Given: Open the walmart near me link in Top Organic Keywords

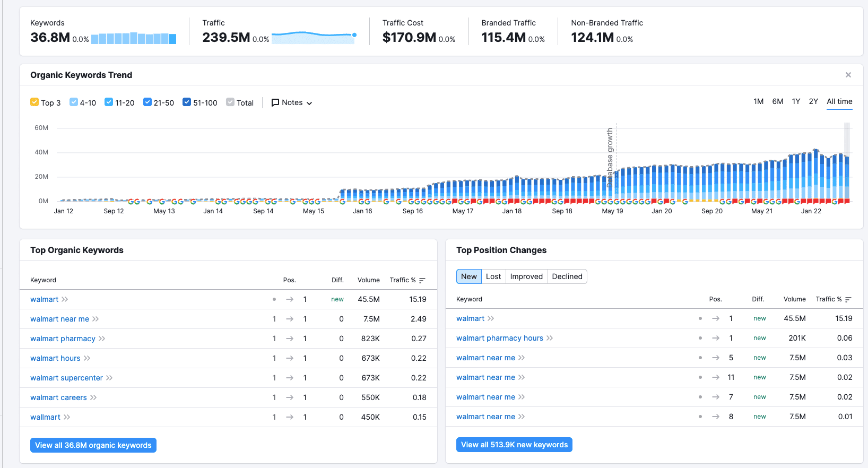Looking at the screenshot, I should coord(59,319).
